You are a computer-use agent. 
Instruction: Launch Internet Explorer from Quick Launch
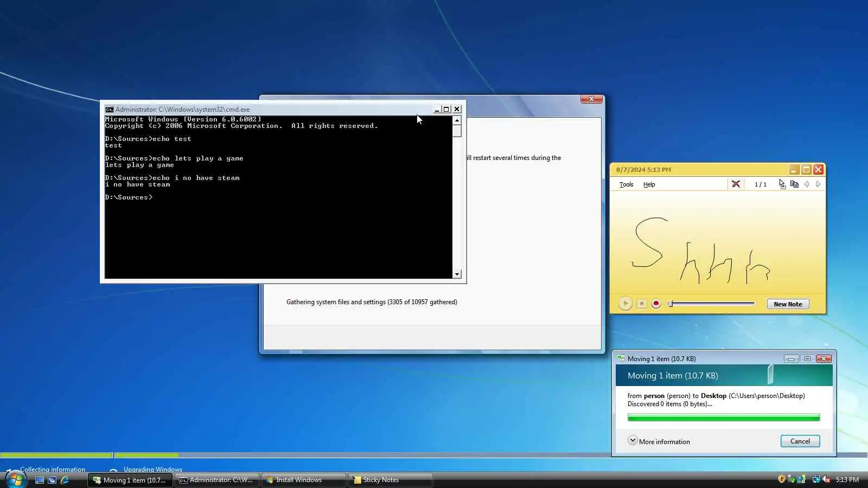point(65,480)
